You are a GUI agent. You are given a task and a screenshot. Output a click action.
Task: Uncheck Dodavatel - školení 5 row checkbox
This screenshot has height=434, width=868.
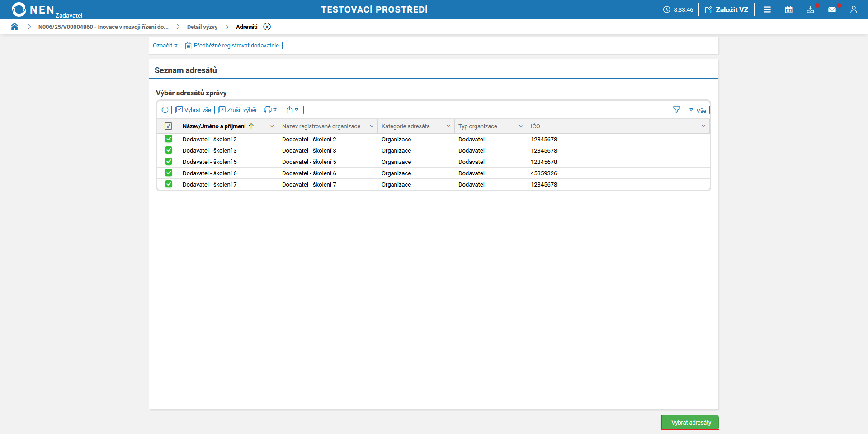pos(169,162)
